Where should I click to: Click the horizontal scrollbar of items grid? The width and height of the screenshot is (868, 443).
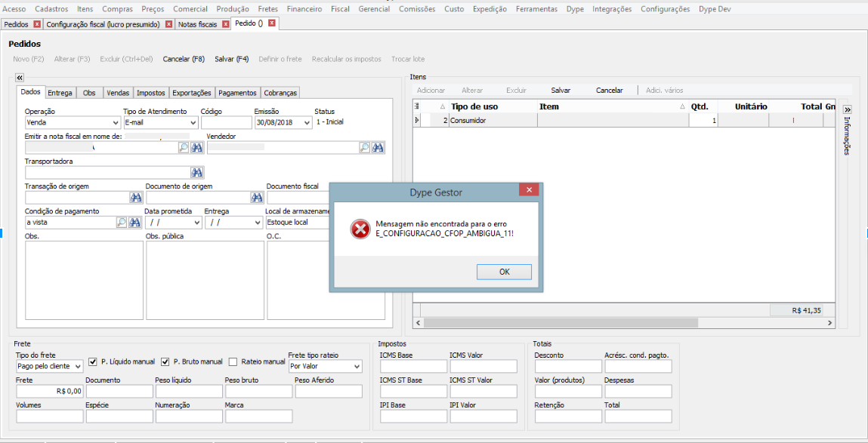pos(561,322)
